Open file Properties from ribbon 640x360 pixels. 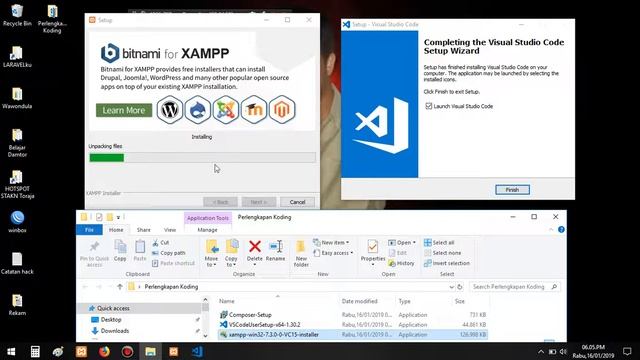373,253
